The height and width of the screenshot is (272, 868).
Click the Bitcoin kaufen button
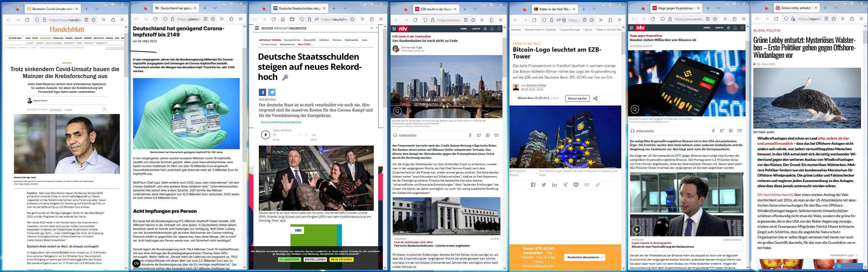577,99
